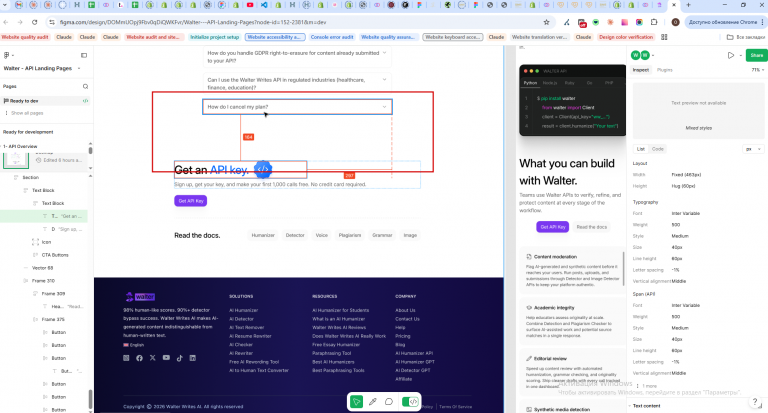
Task: Open the presentation options arrow beside play
Action: click(740, 55)
